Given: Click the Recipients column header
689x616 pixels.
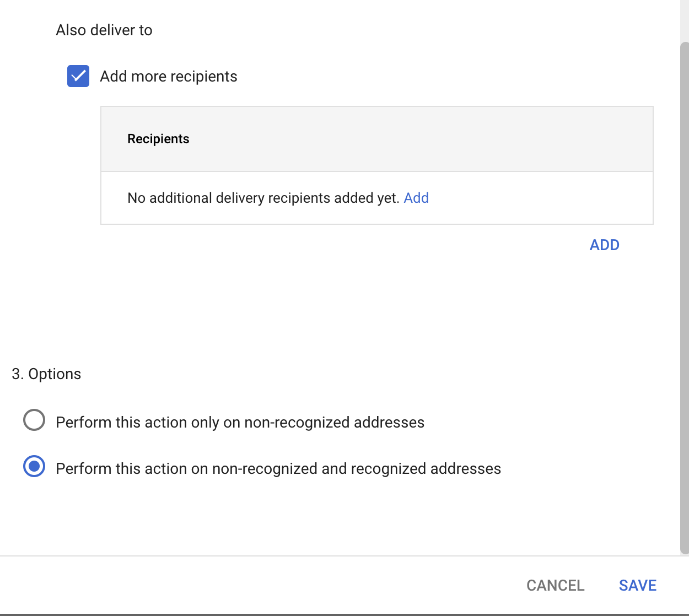Looking at the screenshot, I should (158, 139).
